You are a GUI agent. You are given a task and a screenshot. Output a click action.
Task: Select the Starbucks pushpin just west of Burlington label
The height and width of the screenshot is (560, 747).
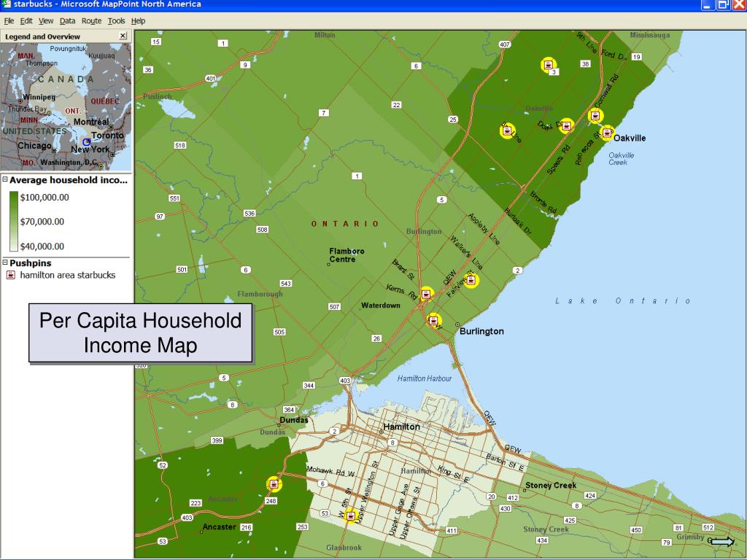(434, 320)
